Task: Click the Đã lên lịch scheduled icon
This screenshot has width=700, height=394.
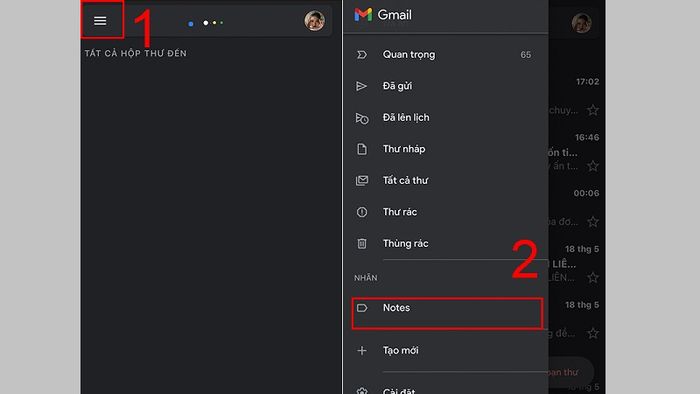Action: (x=362, y=118)
